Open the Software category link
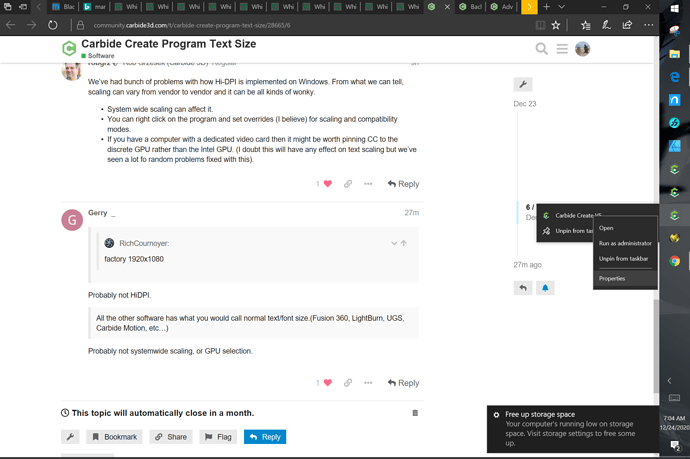Image resolution: width=690 pixels, height=459 pixels. pyautogui.click(x=98, y=56)
